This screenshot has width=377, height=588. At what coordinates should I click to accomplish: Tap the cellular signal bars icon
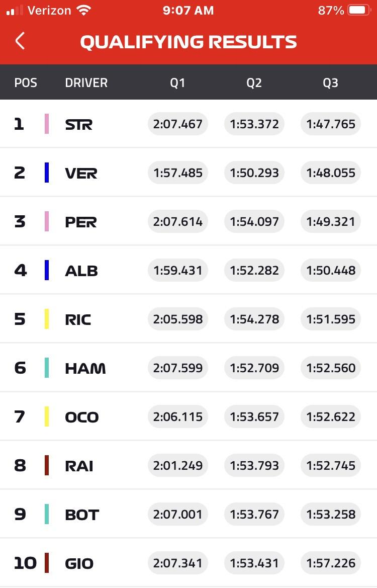tap(15, 10)
